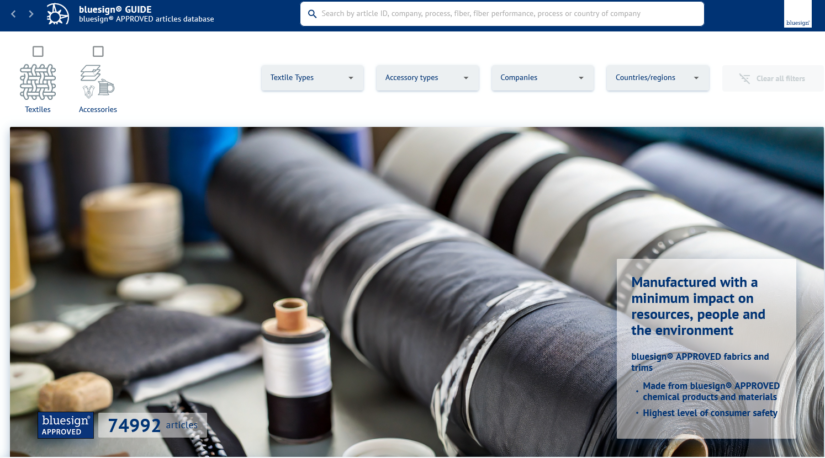Click Clear all filters button

(x=773, y=78)
